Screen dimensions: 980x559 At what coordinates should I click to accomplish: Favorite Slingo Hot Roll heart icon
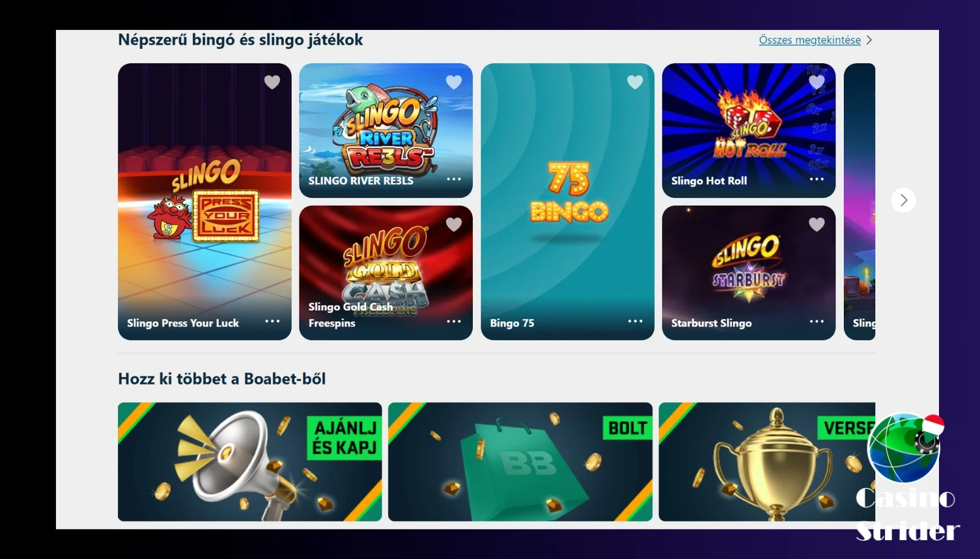817,82
